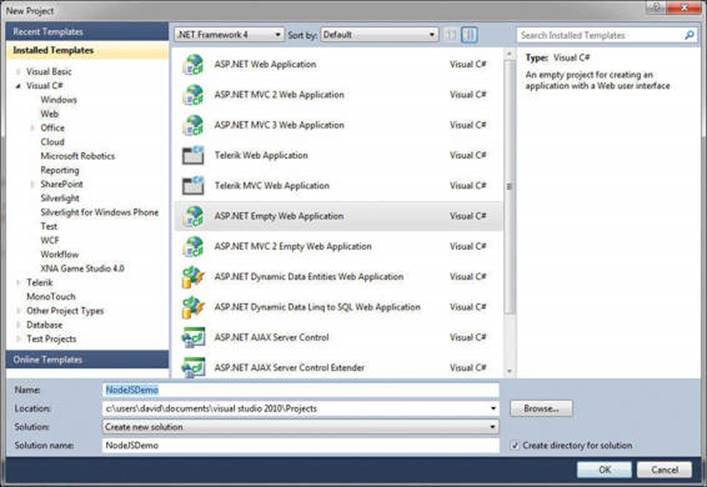Expand the Database node

click(18, 325)
